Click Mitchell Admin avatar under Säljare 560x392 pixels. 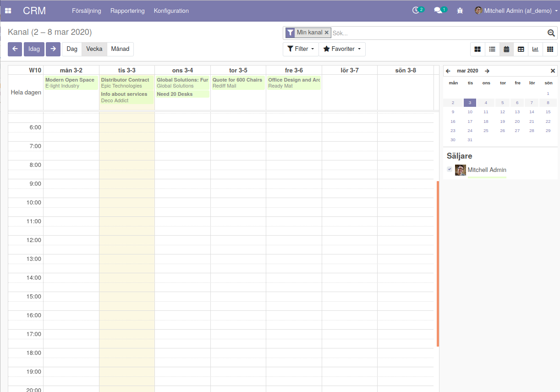pos(461,170)
